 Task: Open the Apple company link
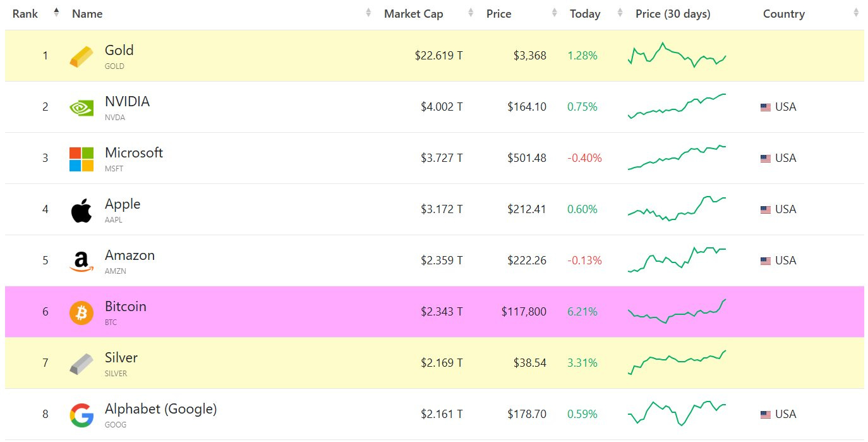[x=123, y=204]
